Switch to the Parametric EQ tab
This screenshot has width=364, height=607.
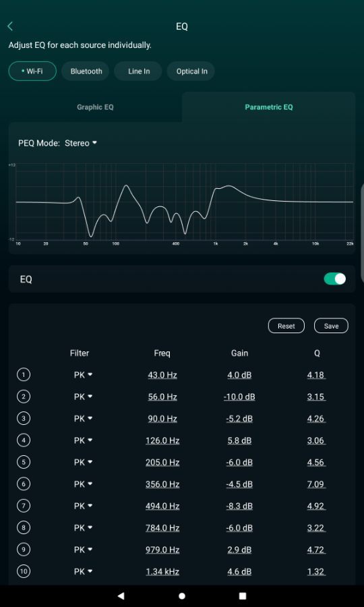tap(269, 107)
